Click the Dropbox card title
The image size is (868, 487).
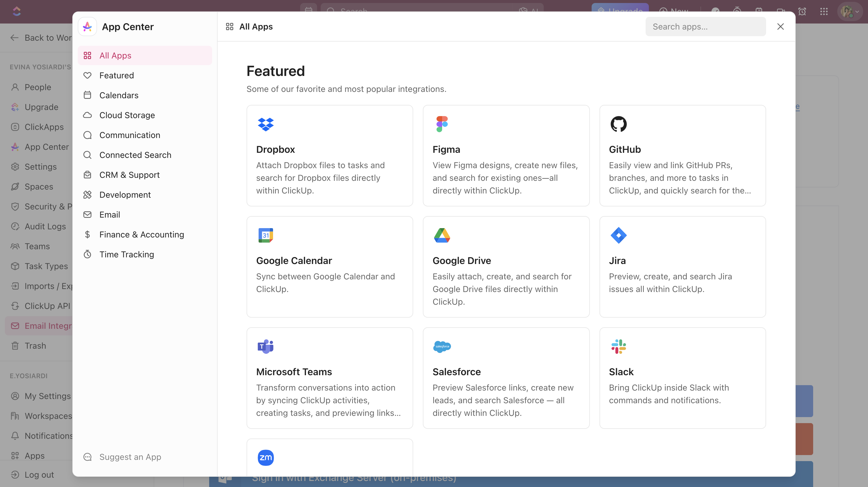click(x=275, y=149)
